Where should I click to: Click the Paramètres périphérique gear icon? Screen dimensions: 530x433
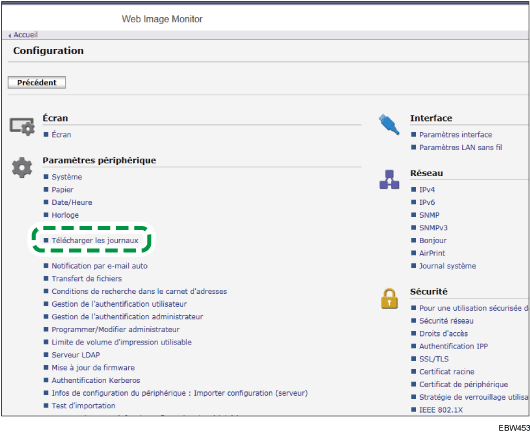tap(22, 168)
